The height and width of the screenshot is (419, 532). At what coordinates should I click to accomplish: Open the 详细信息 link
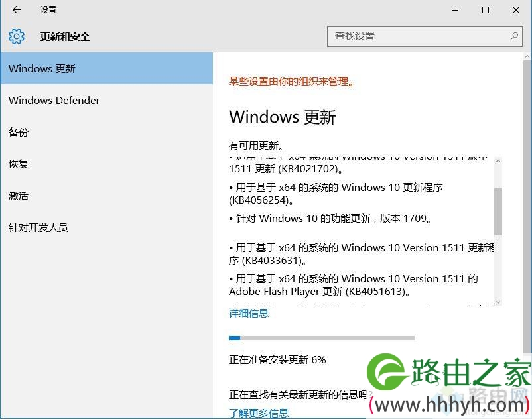pyautogui.click(x=249, y=313)
